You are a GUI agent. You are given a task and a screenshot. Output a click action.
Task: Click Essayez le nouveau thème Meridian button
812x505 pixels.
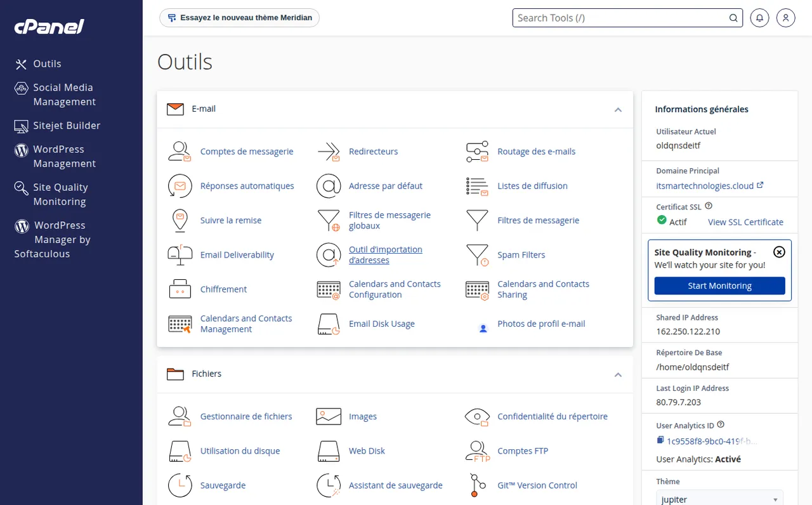239,18
